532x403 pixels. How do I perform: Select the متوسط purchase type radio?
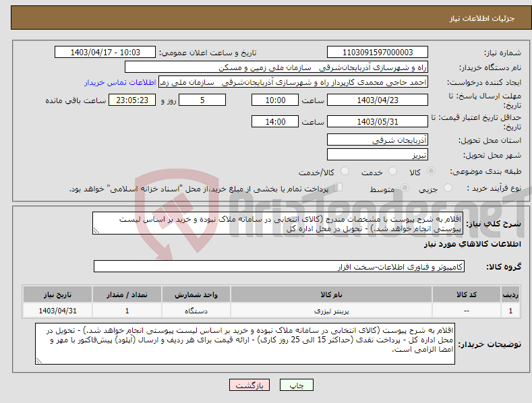(405, 188)
